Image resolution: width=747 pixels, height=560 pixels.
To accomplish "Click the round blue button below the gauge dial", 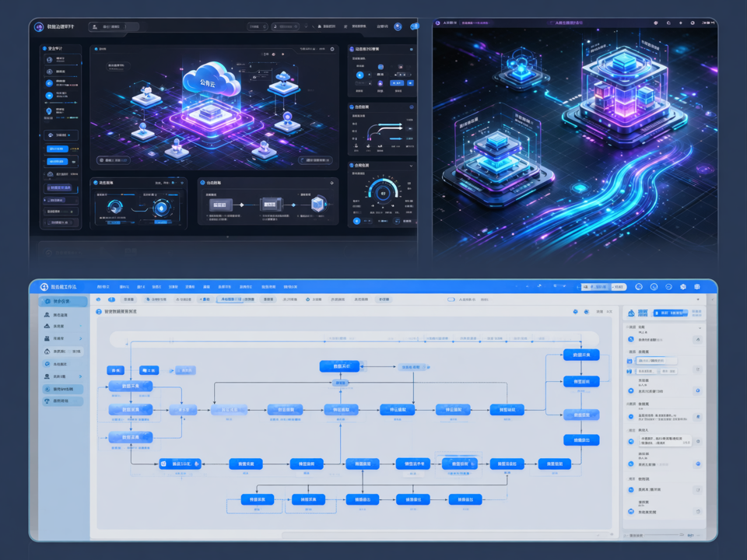I will [356, 221].
